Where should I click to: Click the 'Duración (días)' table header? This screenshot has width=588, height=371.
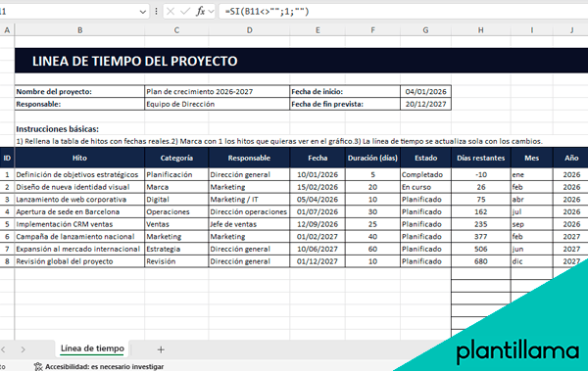pos(372,158)
